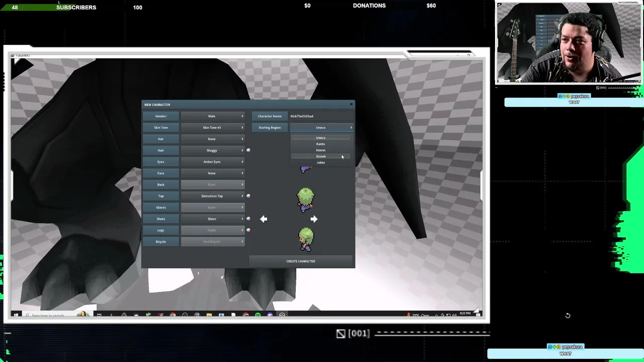The height and width of the screenshot is (362, 644).
Task: Click the Eyes label
Action: 161,162
